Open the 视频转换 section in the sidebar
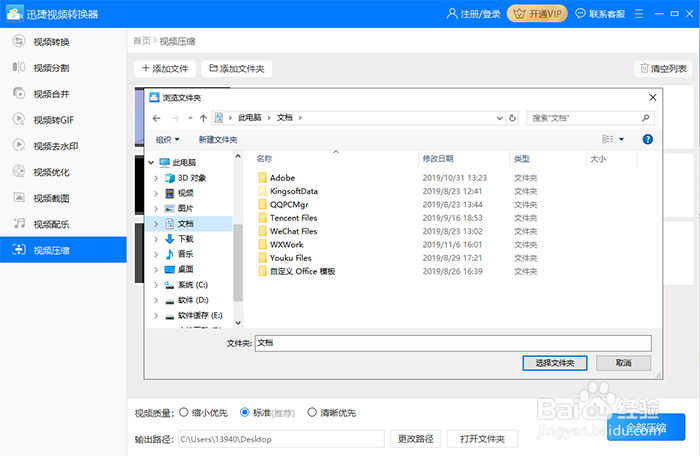The image size is (700, 456). tap(51, 42)
